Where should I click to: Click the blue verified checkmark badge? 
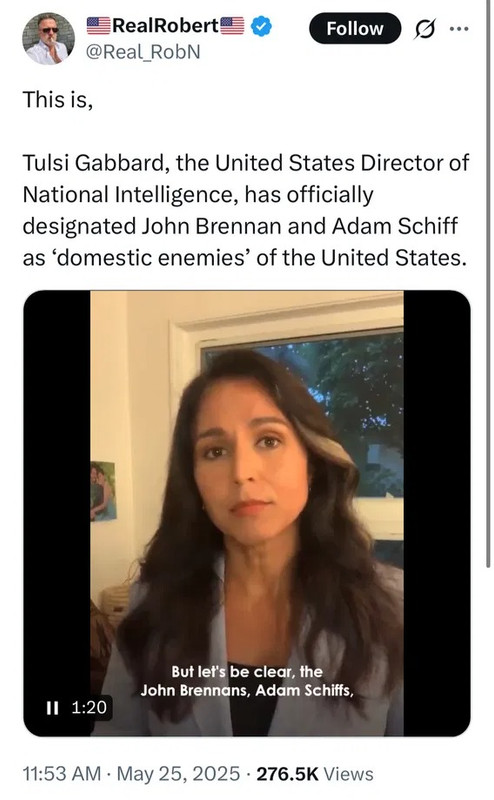[262, 26]
